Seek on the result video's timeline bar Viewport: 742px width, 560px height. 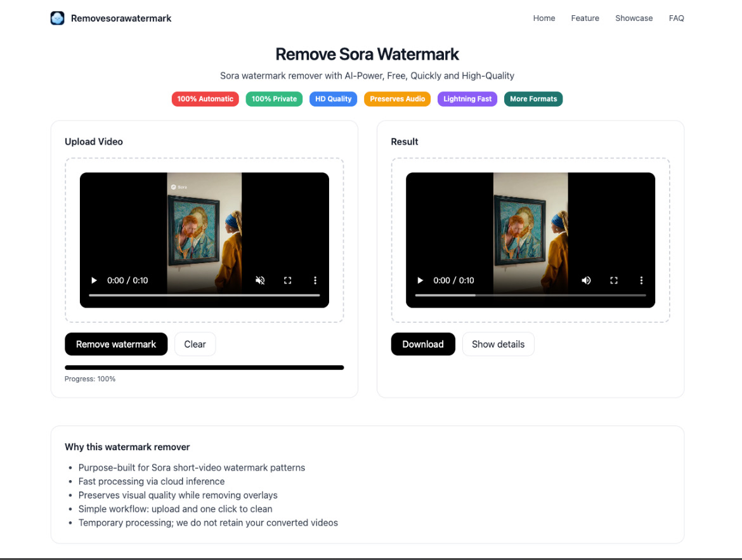click(x=530, y=296)
